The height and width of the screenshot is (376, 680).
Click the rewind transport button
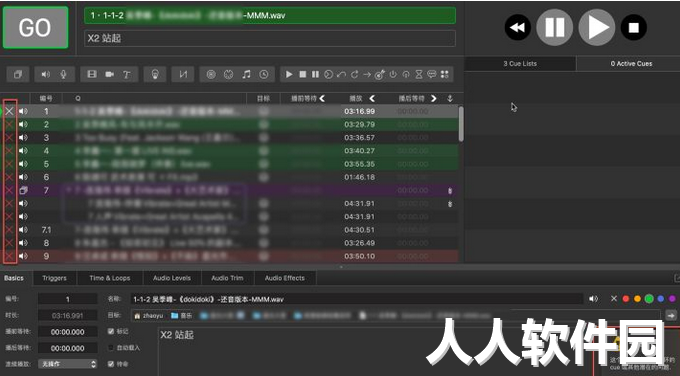point(518,27)
